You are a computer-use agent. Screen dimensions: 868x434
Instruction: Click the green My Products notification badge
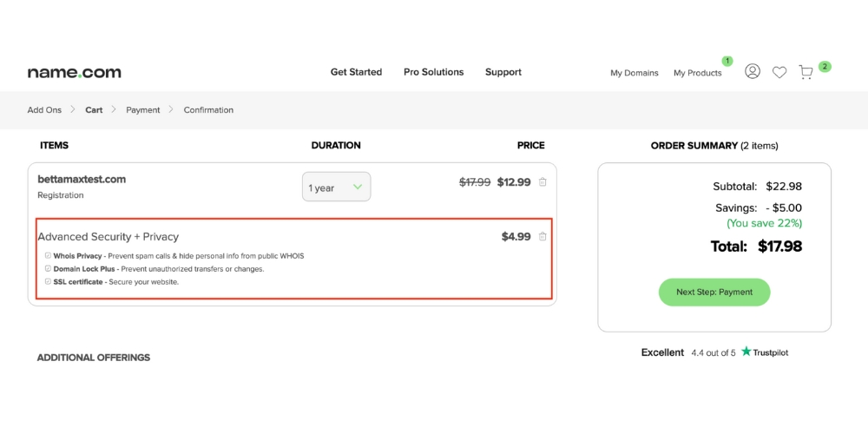pyautogui.click(x=727, y=62)
